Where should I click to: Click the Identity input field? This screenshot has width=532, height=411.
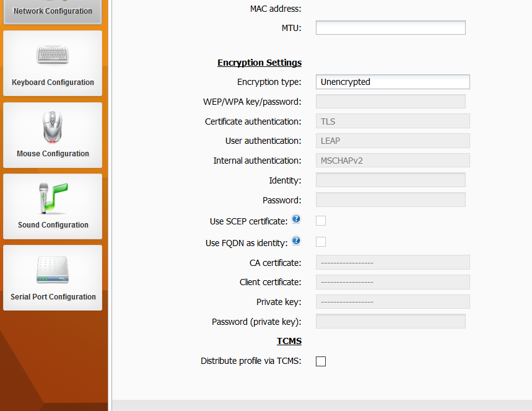coord(391,180)
